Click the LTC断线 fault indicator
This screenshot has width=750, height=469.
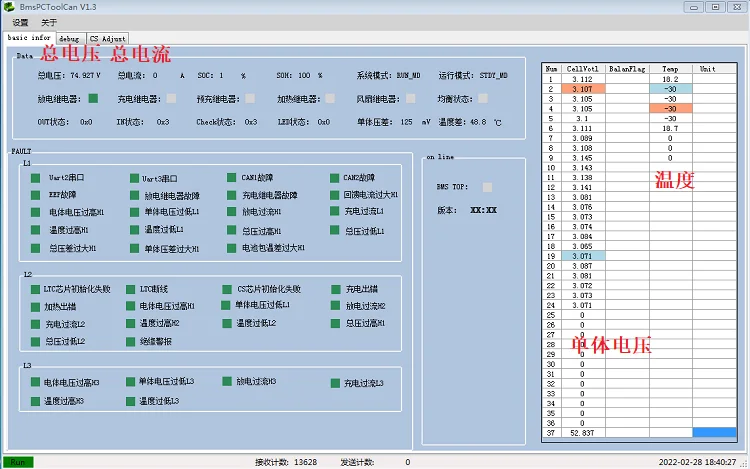point(130,289)
